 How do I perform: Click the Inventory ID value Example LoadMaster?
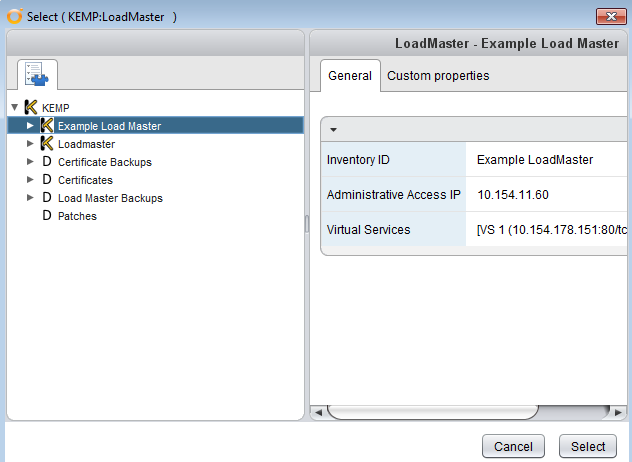535,160
